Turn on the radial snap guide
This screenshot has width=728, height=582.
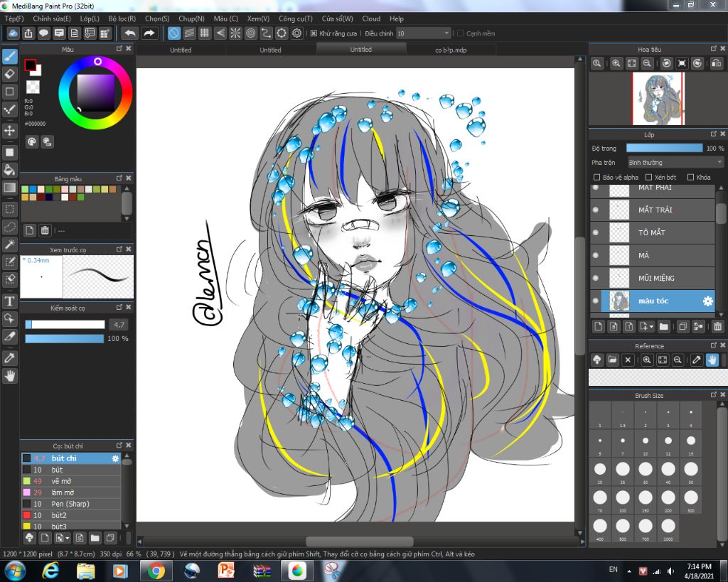235,33
